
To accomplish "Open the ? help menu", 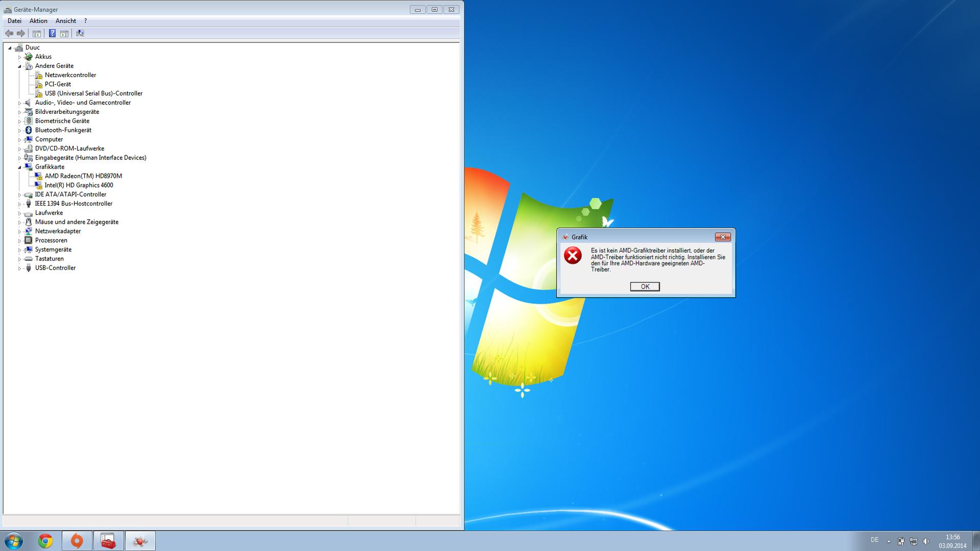I will pos(85,21).
